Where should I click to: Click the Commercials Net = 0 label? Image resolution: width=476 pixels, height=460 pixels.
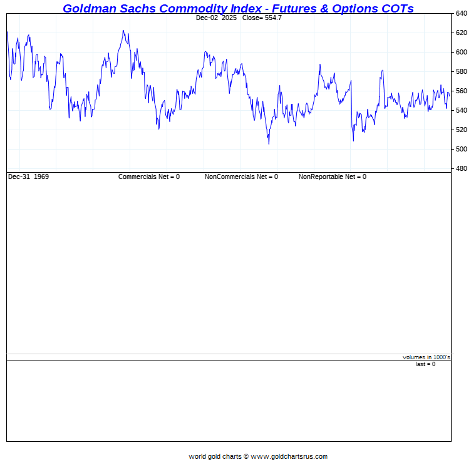[x=149, y=176]
